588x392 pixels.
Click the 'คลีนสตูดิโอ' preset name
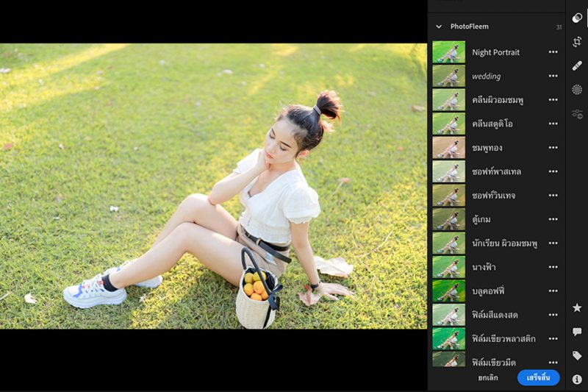[x=492, y=124]
